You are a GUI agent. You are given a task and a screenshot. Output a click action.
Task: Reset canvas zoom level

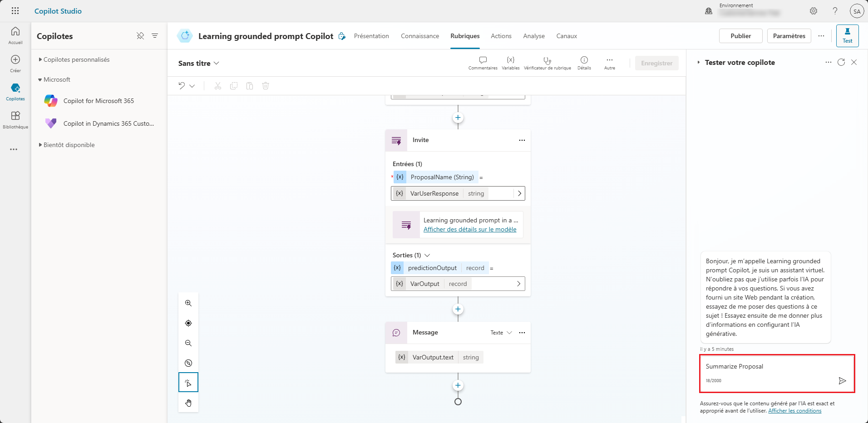coord(188,363)
